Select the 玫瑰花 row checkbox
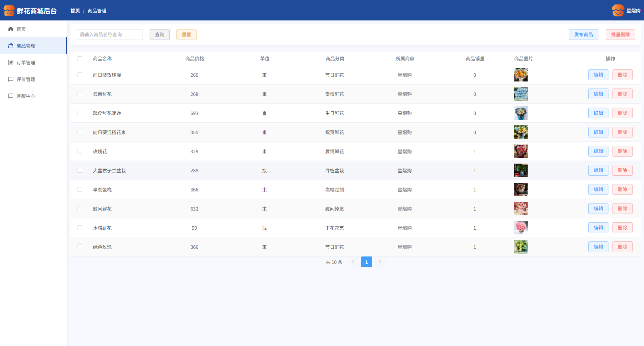The width and height of the screenshot is (644, 346). click(x=80, y=151)
